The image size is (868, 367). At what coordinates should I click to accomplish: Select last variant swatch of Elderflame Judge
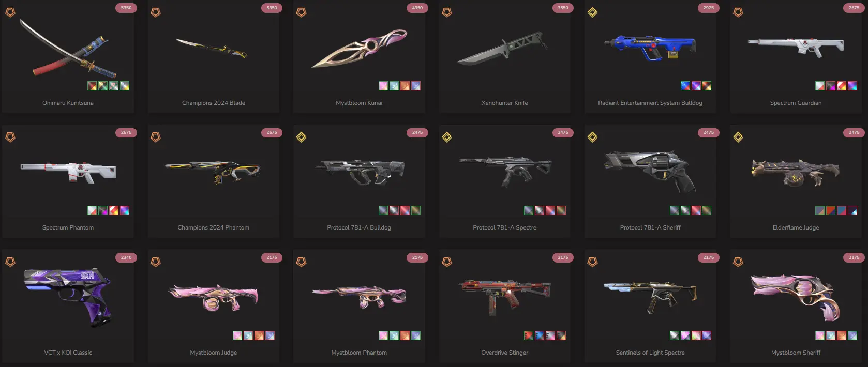852,210
